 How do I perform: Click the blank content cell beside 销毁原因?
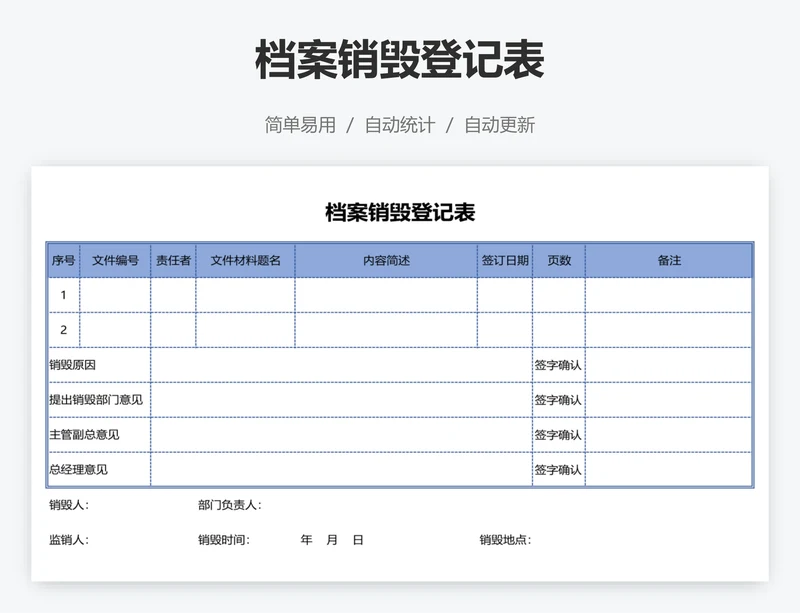coord(341,365)
